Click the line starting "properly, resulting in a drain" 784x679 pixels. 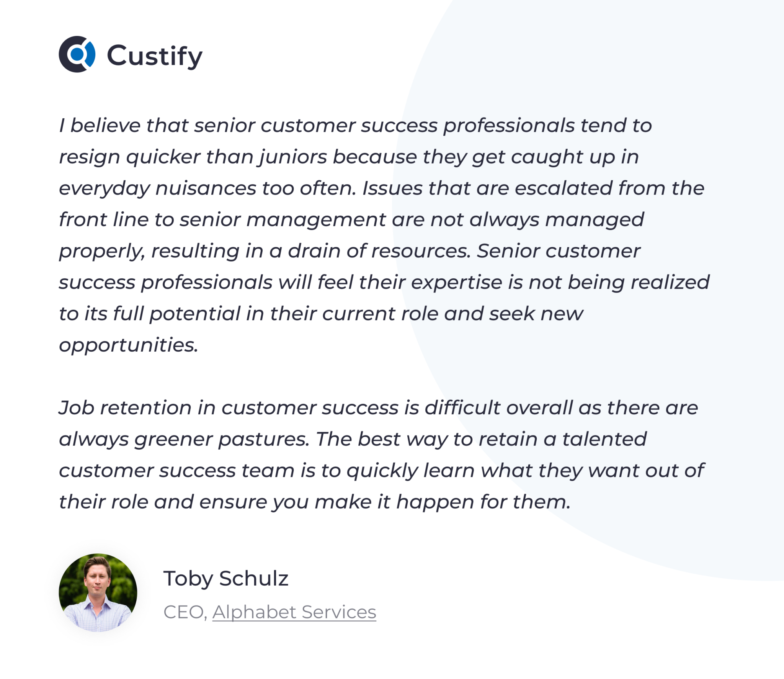pyautogui.click(x=349, y=252)
